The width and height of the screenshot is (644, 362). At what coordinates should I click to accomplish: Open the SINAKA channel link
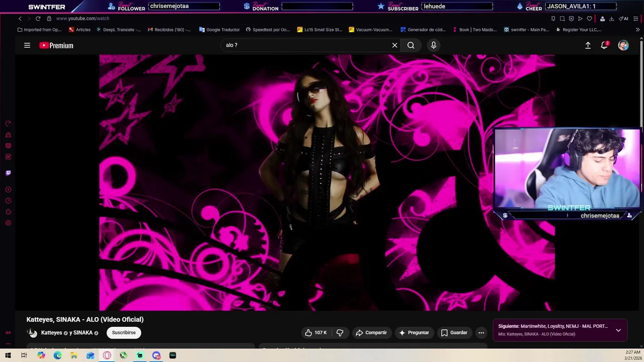(83, 333)
